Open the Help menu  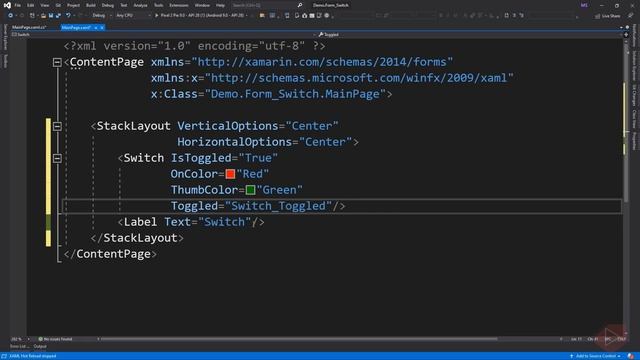click(x=220, y=5)
